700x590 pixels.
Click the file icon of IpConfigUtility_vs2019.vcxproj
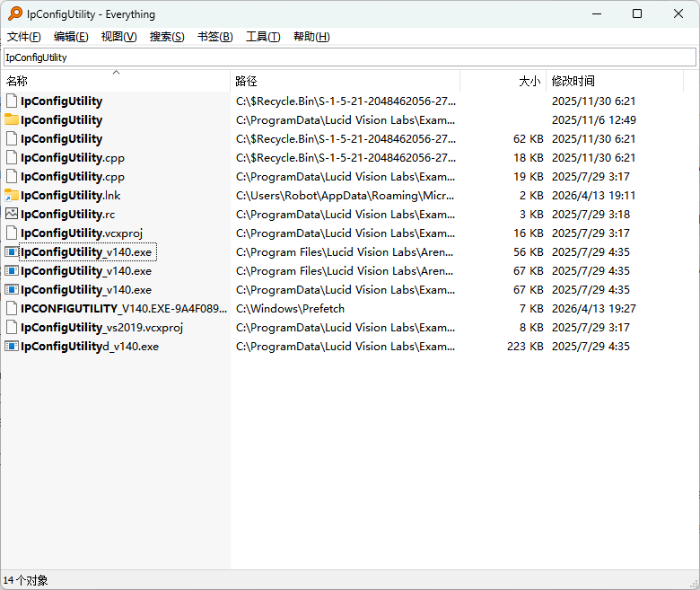tap(12, 328)
